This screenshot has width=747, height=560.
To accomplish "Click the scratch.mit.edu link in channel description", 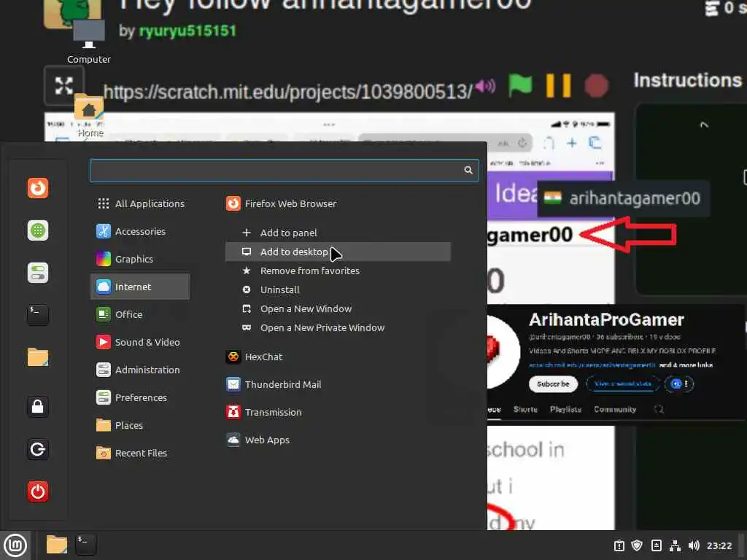I will 592,365.
